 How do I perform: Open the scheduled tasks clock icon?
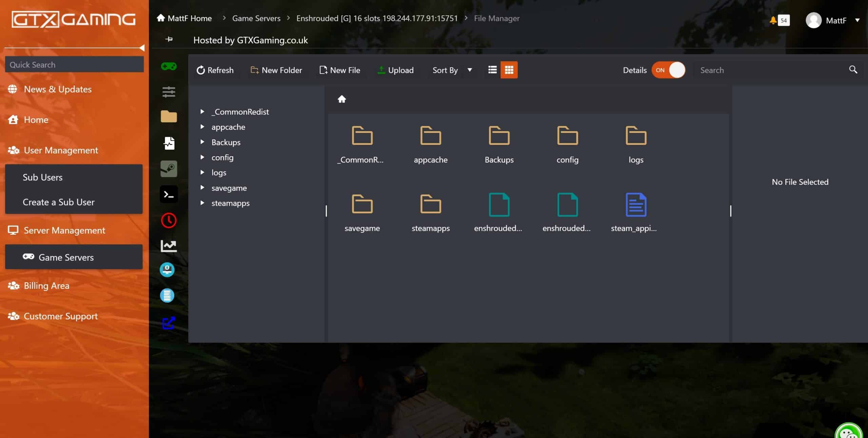tap(169, 220)
